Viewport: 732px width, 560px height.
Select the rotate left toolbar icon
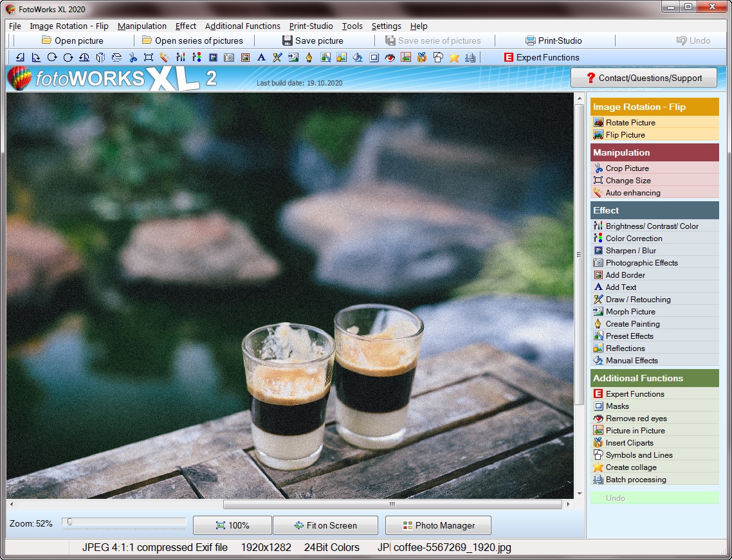click(19, 57)
